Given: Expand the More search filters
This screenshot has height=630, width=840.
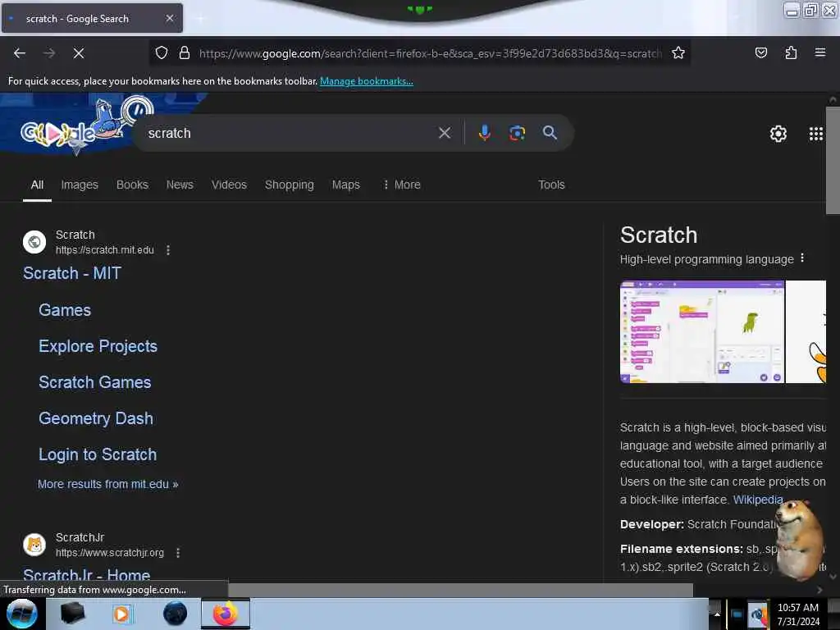Looking at the screenshot, I should [402, 185].
